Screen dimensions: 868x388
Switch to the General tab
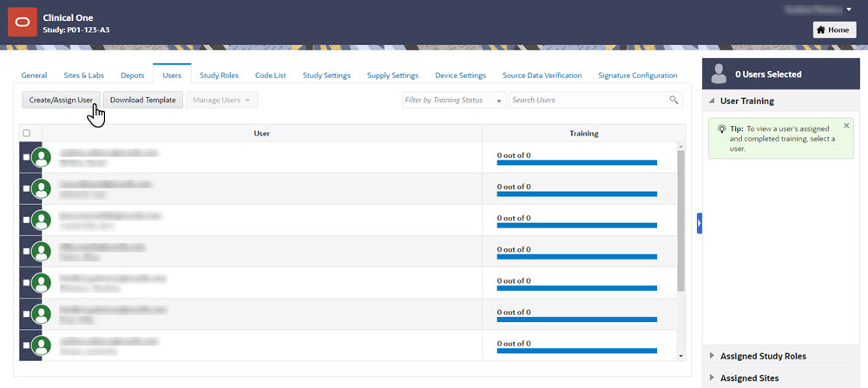pos(34,76)
